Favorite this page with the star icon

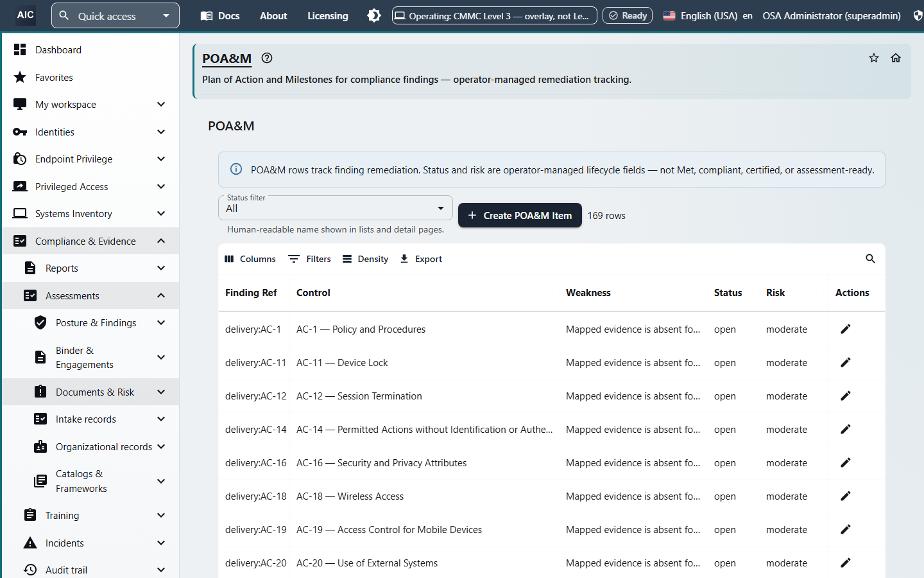tap(874, 58)
